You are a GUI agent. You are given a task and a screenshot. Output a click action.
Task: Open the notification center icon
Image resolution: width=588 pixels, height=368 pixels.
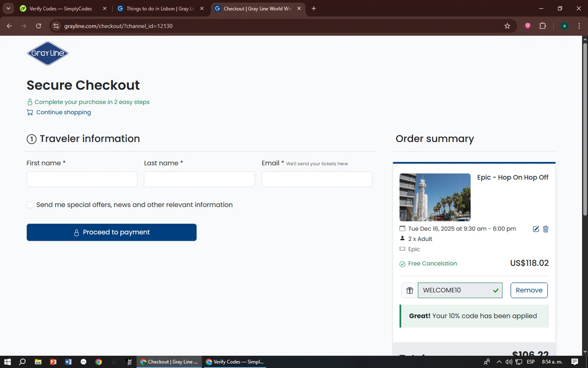pos(575,362)
